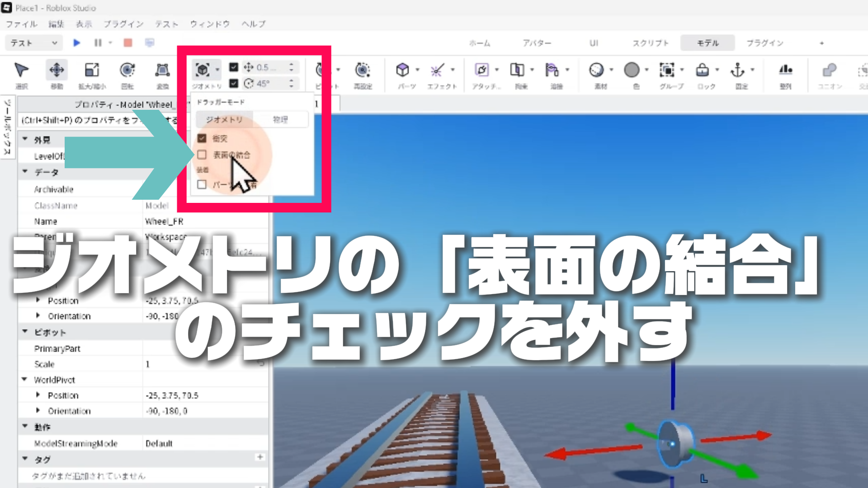868x488 pixels.
Task: Click the Material sphere icon
Action: [x=596, y=70]
